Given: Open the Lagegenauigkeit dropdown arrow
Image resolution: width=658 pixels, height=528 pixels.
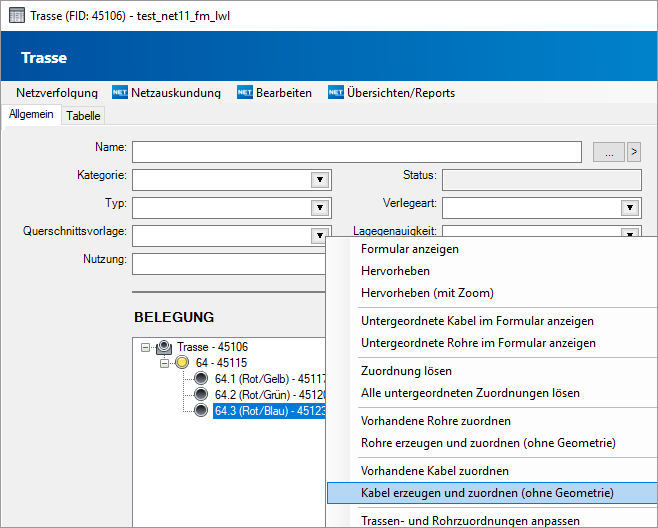Looking at the screenshot, I should [x=629, y=233].
